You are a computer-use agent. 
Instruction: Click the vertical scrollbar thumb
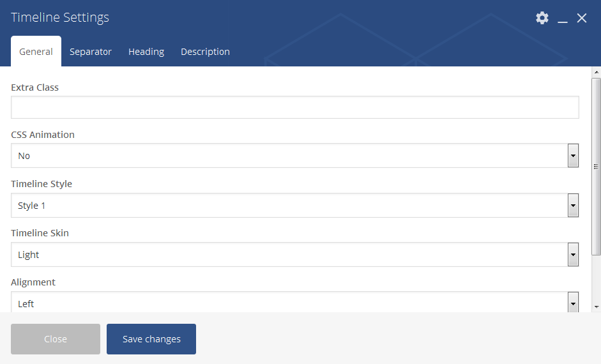[596, 166]
